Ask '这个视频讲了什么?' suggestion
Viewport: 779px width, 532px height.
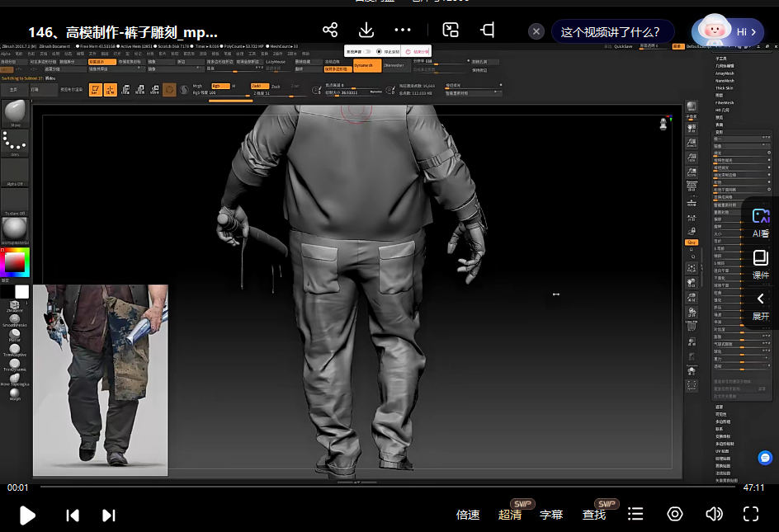click(x=611, y=32)
